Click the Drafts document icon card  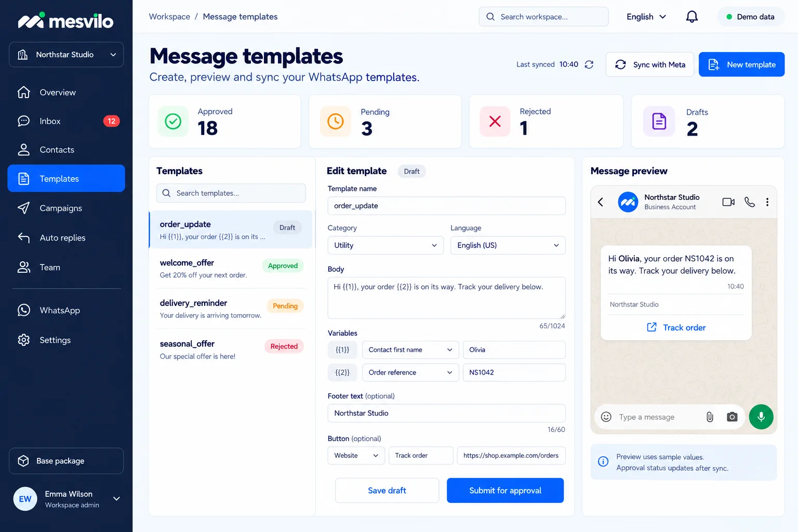(x=659, y=122)
